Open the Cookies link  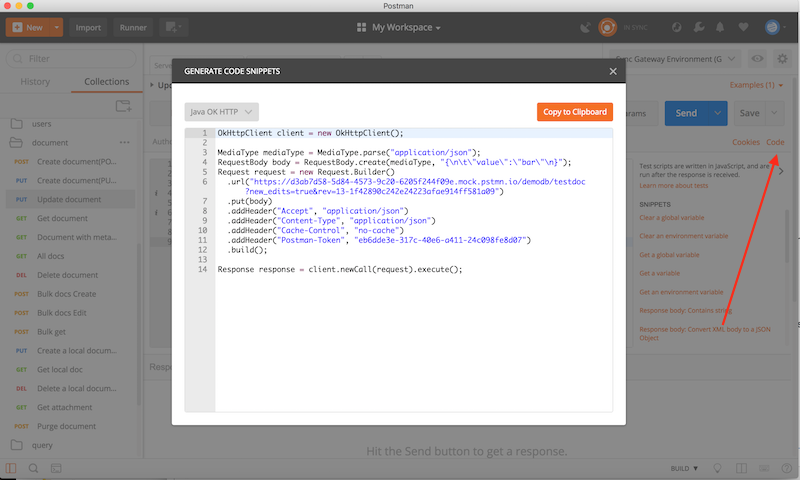[x=746, y=142]
